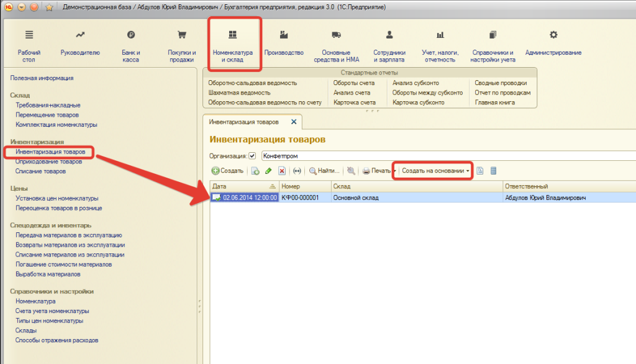Viewport: 636px width, 364px height.
Task: Click the Организация field with Конфетпром
Action: coord(448,156)
